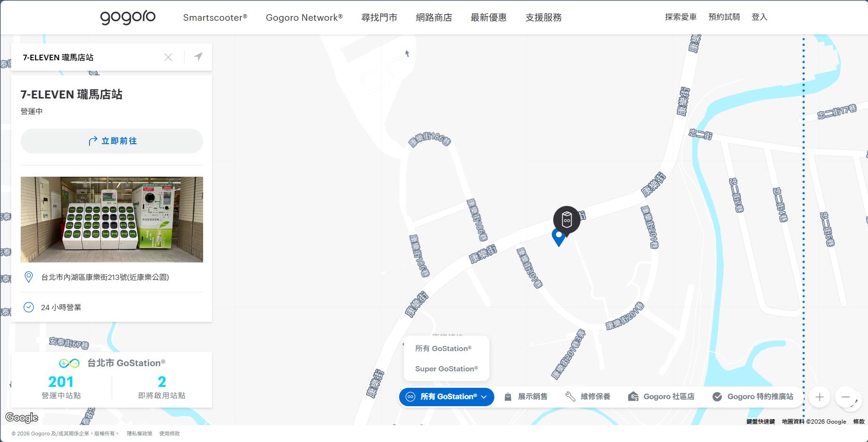Toggle the 維修保養 filter
Viewport: 868px width, 442px height.
588,397
